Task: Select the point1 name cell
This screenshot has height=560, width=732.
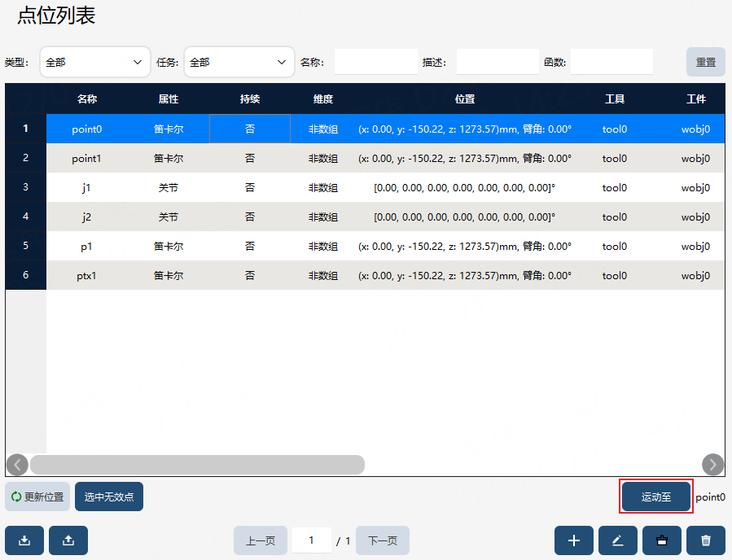Action: [87, 158]
